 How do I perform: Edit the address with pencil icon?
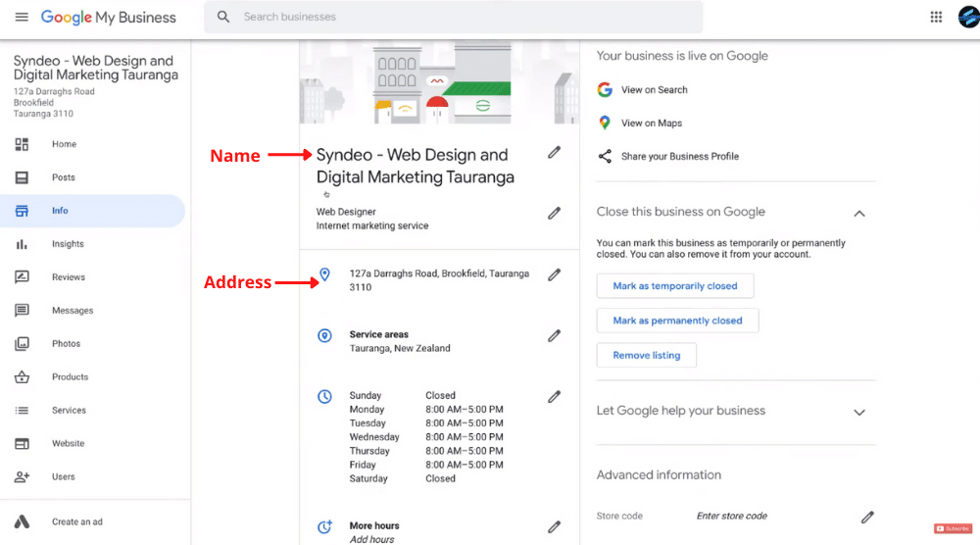tap(555, 275)
